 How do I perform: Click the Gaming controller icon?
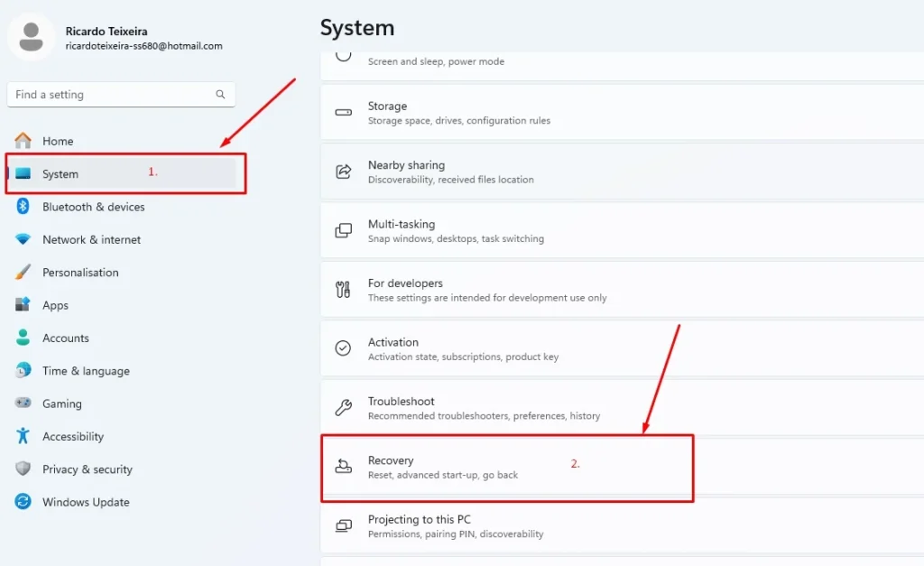23,404
